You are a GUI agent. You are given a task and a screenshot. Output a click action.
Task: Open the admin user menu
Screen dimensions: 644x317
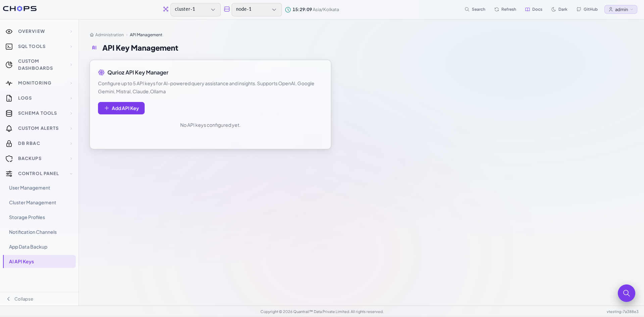pyautogui.click(x=621, y=9)
